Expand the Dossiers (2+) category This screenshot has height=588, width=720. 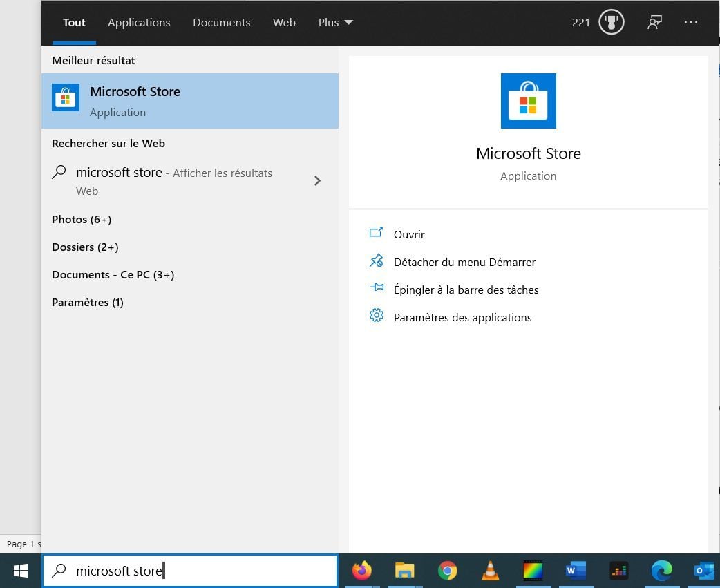coord(85,247)
